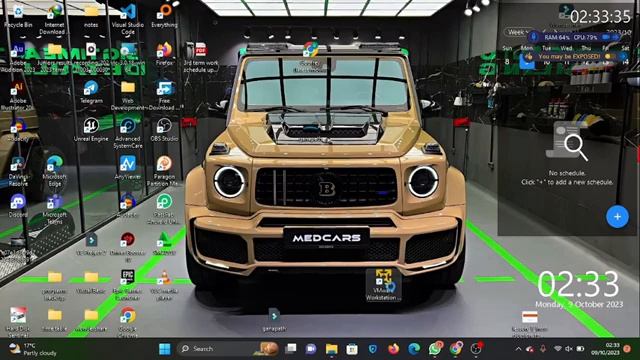The image size is (640, 360).
Task: Launch Epic Games Launcher shortcut
Action: 128,285
